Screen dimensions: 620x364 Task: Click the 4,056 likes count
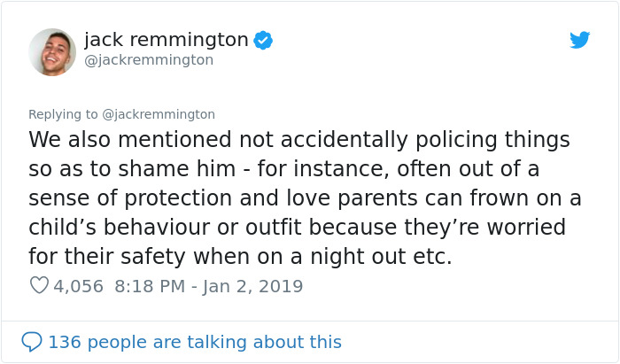point(79,286)
